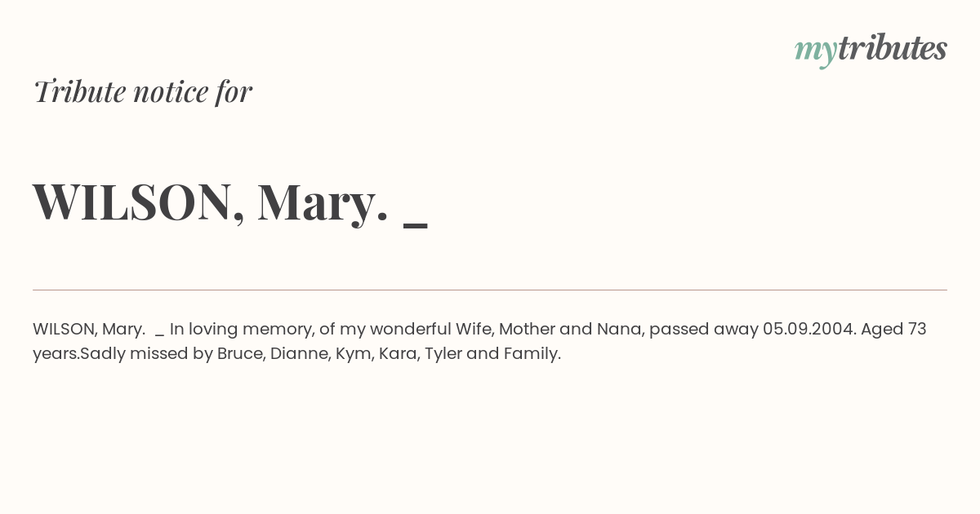
Task: Click the name Kara in the notice
Action: [x=398, y=354]
